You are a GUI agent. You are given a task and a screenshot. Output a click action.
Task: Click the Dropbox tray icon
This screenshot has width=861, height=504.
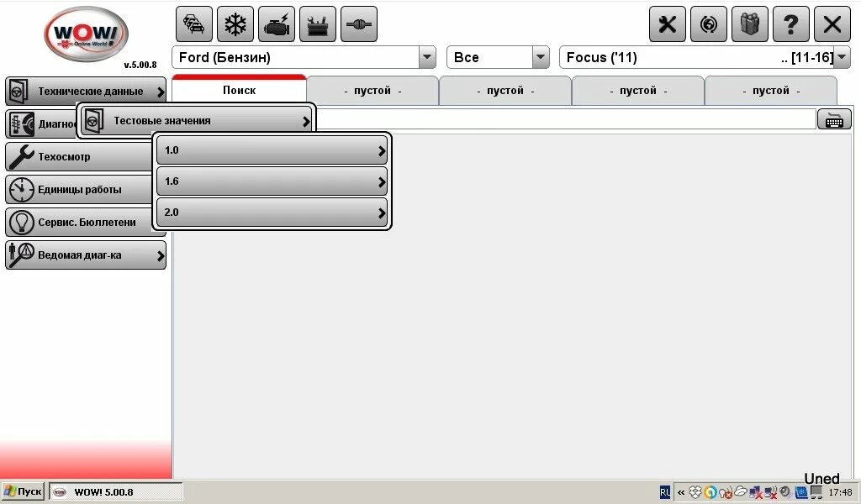[x=695, y=492]
